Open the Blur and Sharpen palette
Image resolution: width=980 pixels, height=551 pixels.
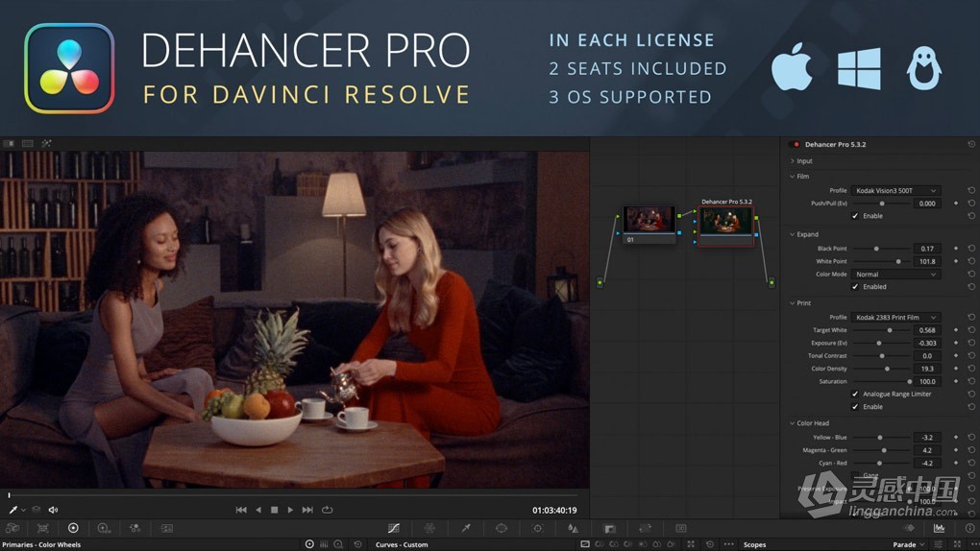[574, 529]
